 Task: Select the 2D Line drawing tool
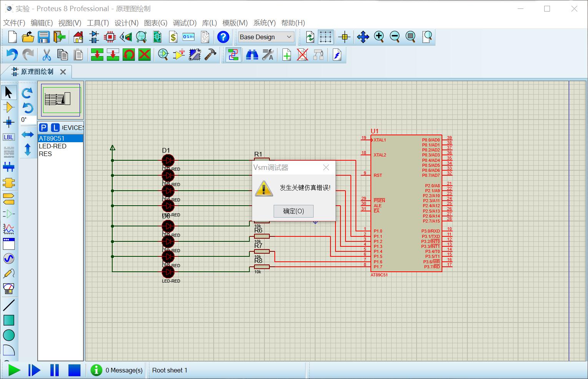tap(8, 305)
